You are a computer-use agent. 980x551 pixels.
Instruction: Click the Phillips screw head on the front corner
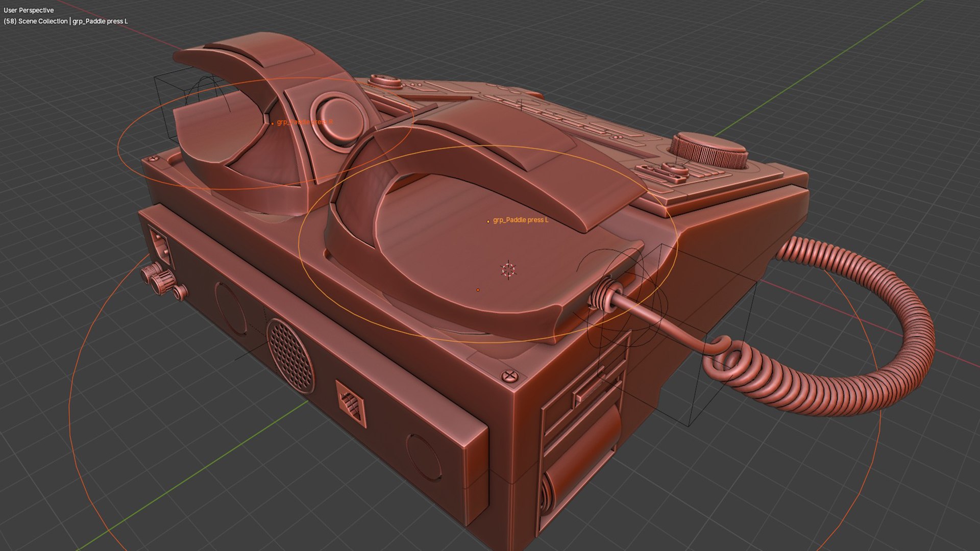tap(509, 377)
